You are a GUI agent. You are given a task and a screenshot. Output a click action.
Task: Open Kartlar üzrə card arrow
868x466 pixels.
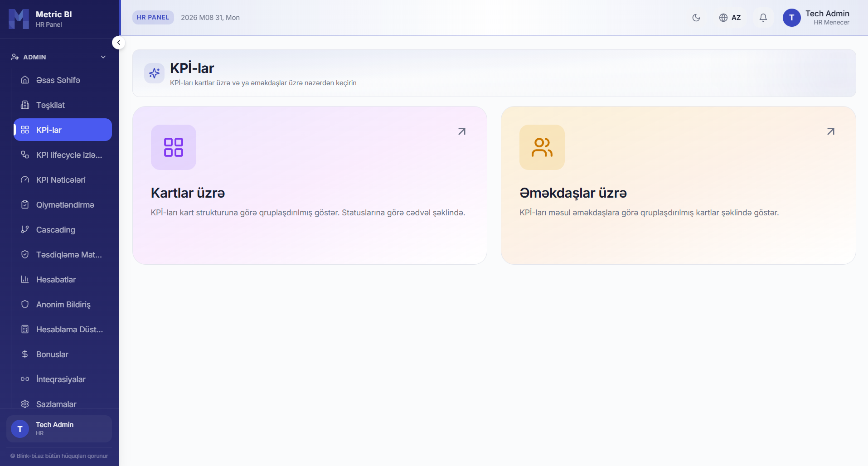tap(461, 131)
